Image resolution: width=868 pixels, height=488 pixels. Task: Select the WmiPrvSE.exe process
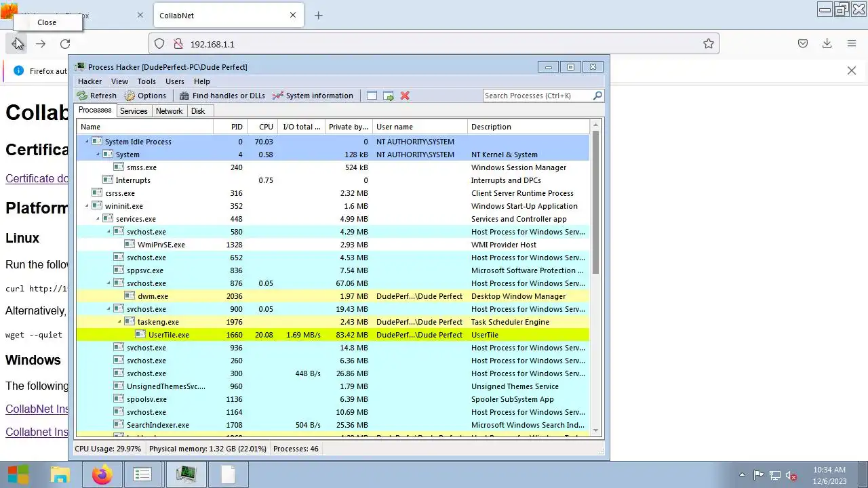[x=333, y=245]
